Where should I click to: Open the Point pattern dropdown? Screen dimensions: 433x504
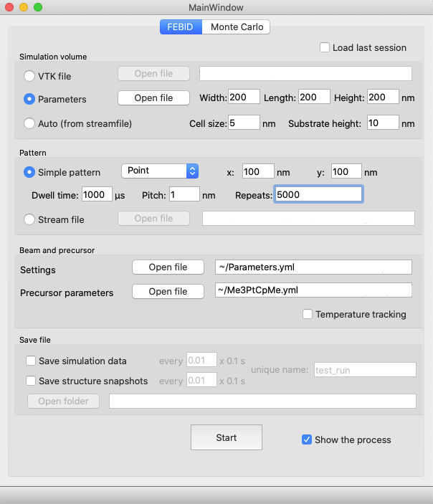(160, 171)
